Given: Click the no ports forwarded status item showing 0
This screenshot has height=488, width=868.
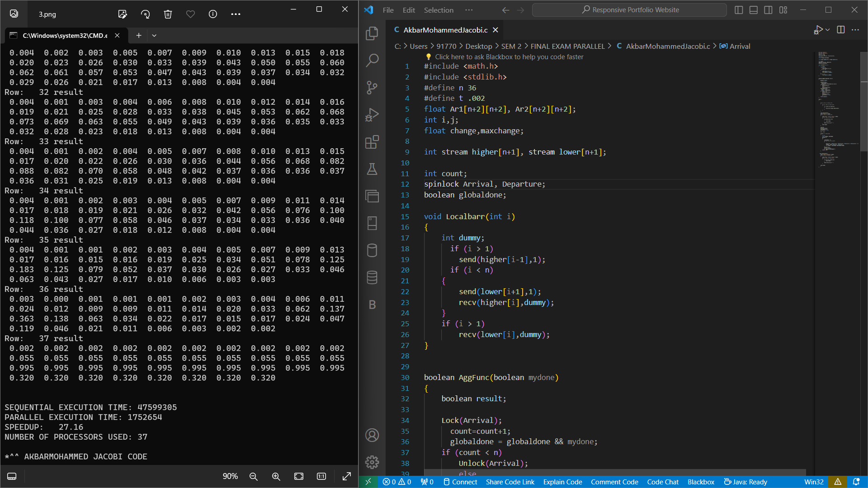Looking at the screenshot, I should coord(427,482).
